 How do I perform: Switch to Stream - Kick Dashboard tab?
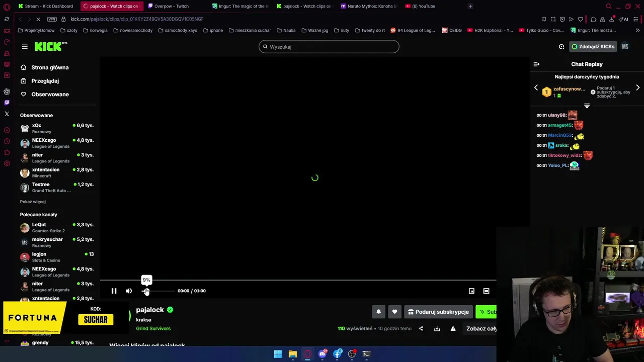tap(45, 6)
